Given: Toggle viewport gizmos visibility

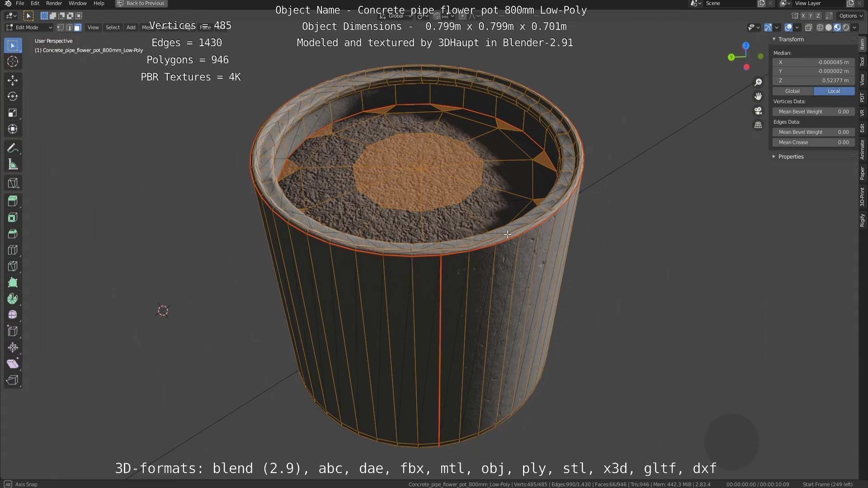Looking at the screenshot, I should click(768, 28).
